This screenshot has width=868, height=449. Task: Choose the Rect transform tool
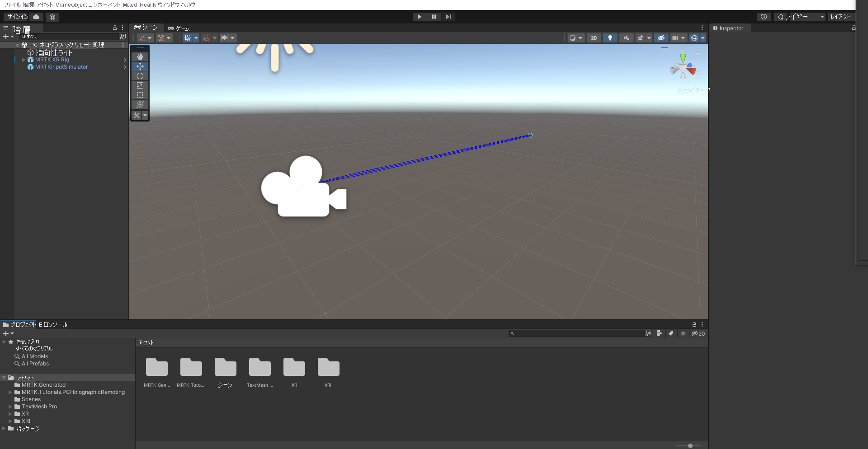click(x=140, y=95)
